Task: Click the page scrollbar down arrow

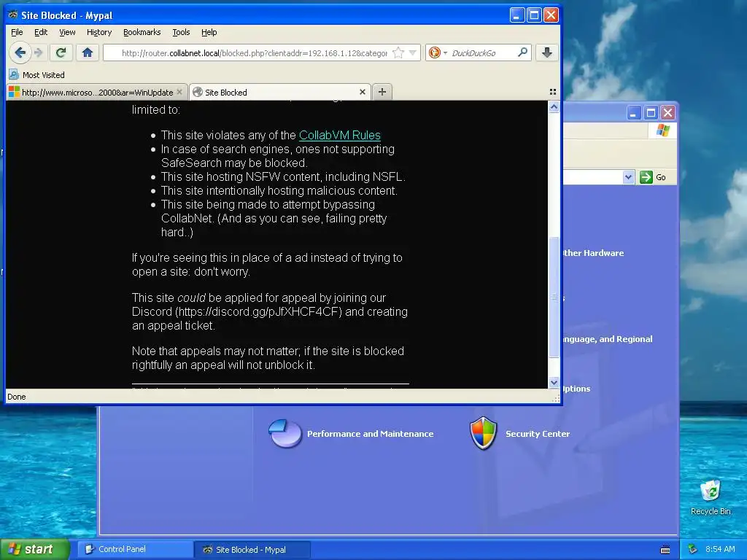Action: [554, 382]
